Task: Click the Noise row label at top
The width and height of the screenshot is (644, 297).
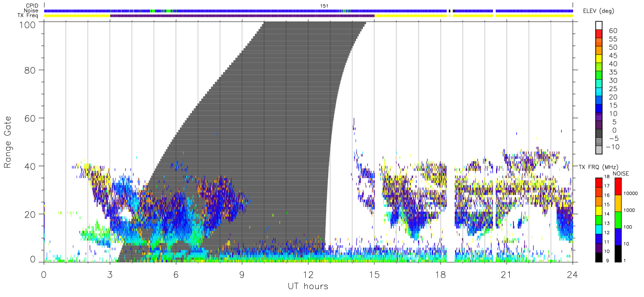Action: pyautogui.click(x=31, y=10)
